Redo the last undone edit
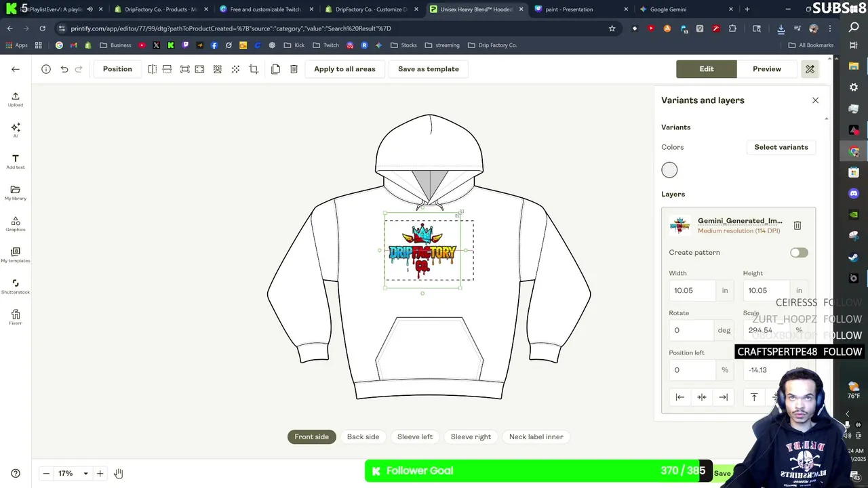 click(79, 69)
